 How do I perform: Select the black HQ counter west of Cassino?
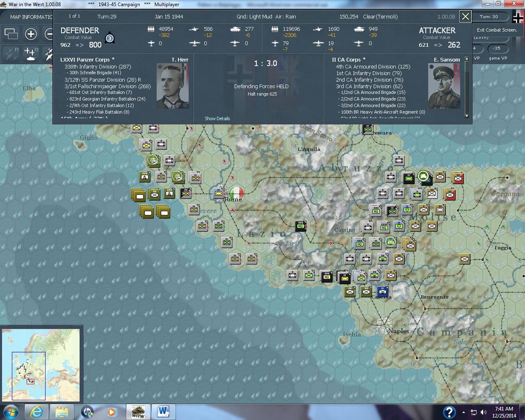(301, 226)
